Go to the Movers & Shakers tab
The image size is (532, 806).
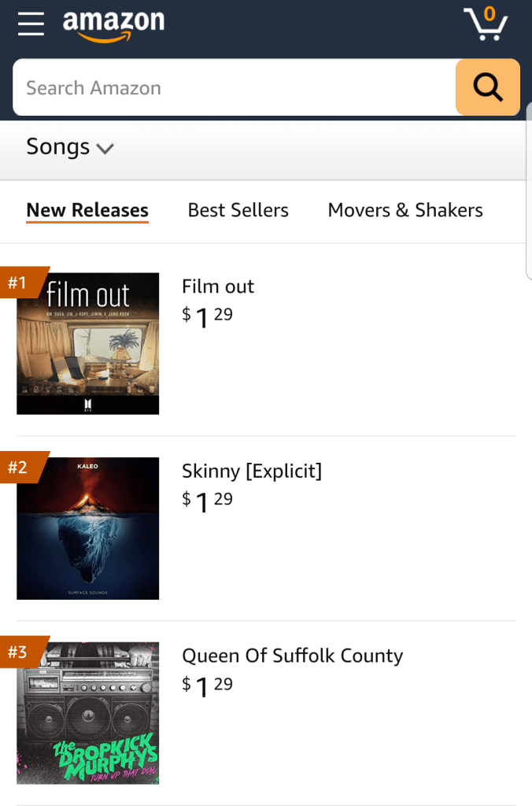[405, 210]
